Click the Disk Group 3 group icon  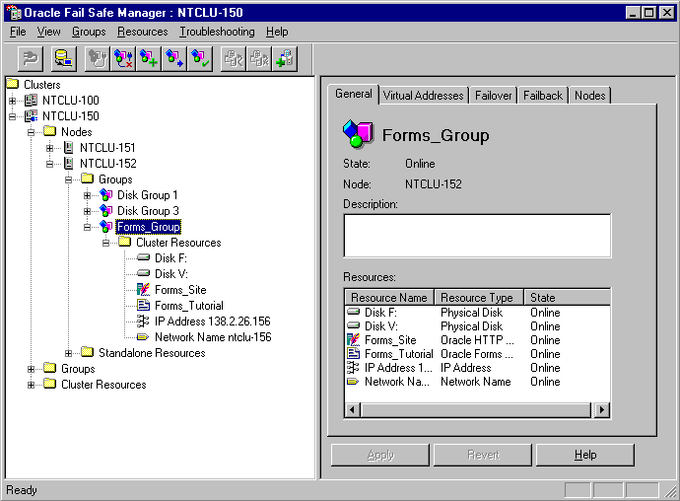[106, 211]
